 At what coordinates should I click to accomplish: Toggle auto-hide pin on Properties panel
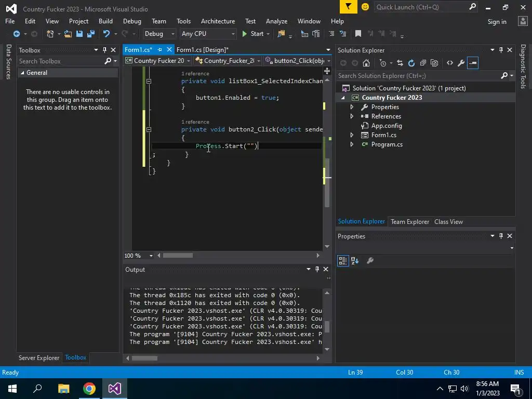501,236
